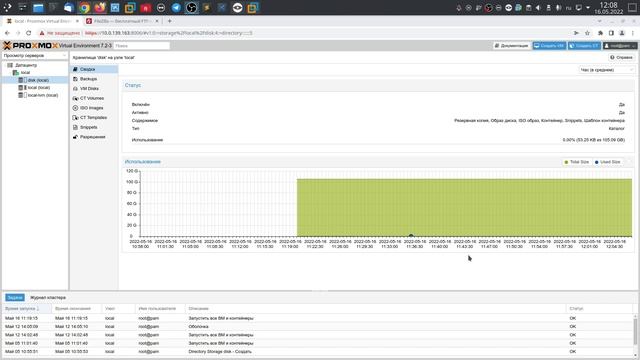Select task row started Май 12 14:02:48

tap(318, 335)
